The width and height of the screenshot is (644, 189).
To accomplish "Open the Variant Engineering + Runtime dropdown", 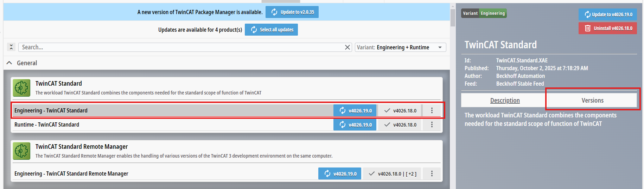I will click(x=400, y=47).
